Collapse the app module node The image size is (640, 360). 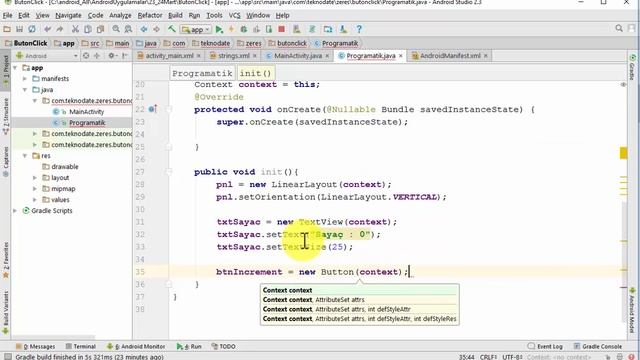click(x=15, y=68)
